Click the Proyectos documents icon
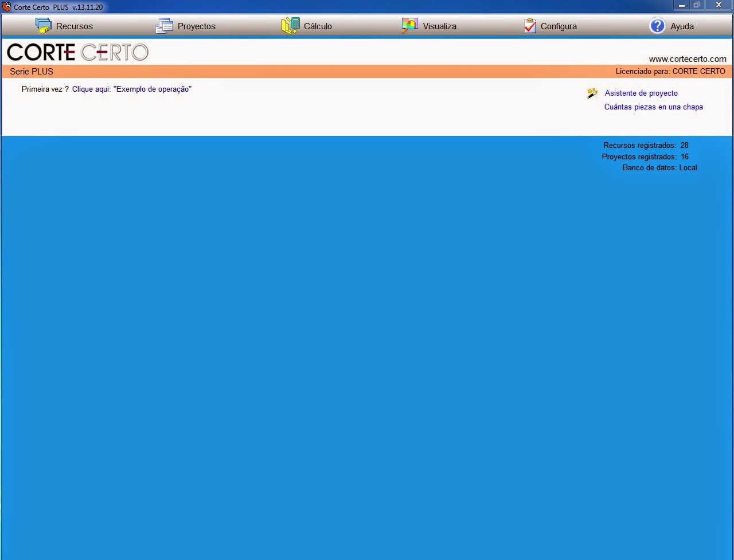This screenshot has width=734, height=560. 165,26
